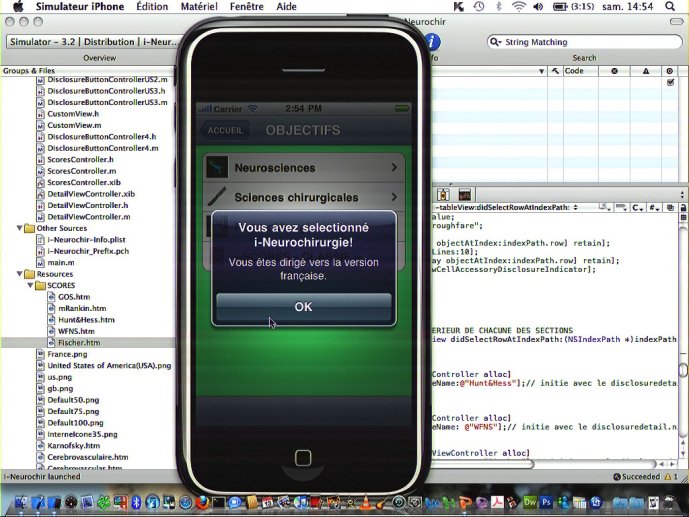Tap the Neurosciences row thumbnail icon

pos(217,167)
